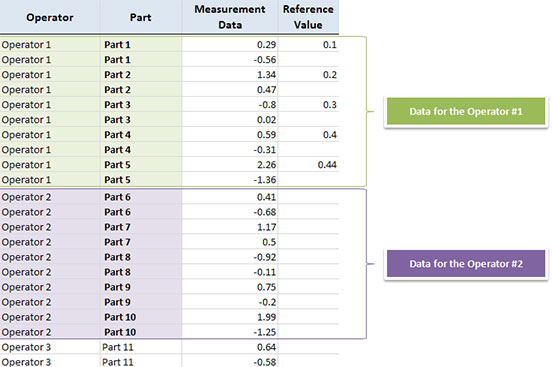
Task: Click Part 6 cell in the 0.41 row
Action: point(141,197)
